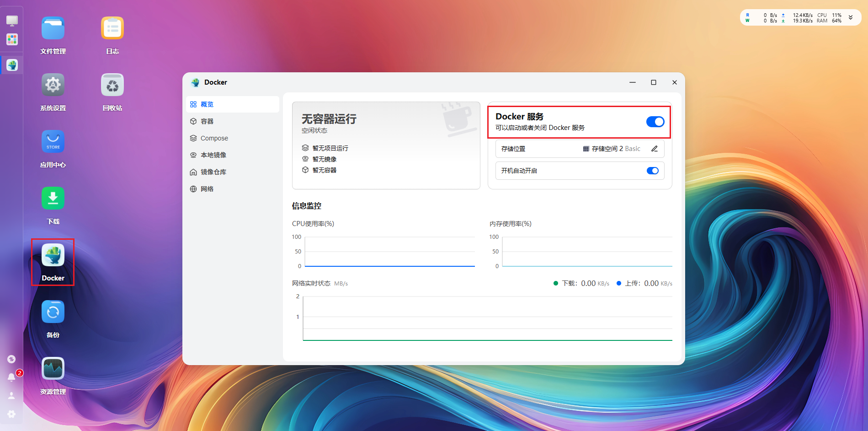This screenshot has width=868, height=431.
Task: Open the user account icon in dock
Action: point(11,395)
